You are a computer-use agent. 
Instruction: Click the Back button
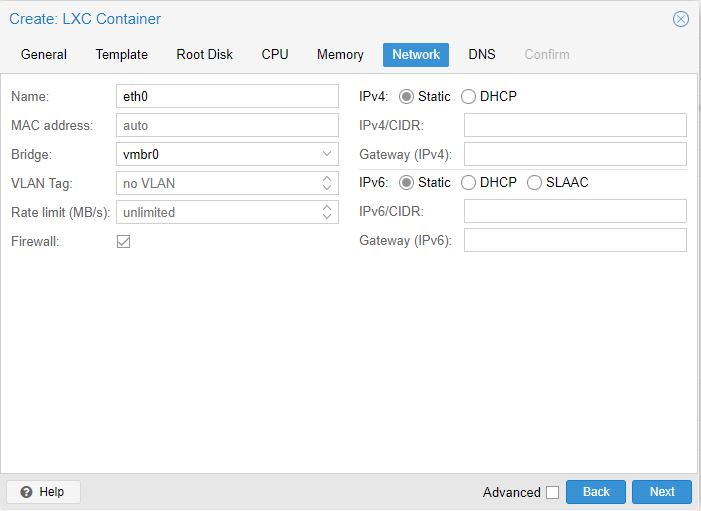596,492
